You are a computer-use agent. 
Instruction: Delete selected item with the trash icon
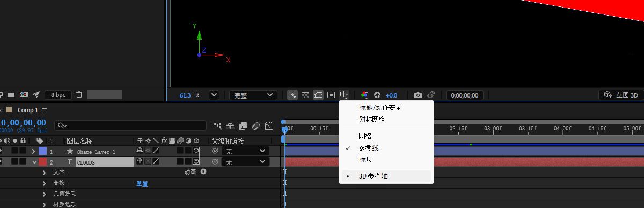click(x=79, y=95)
